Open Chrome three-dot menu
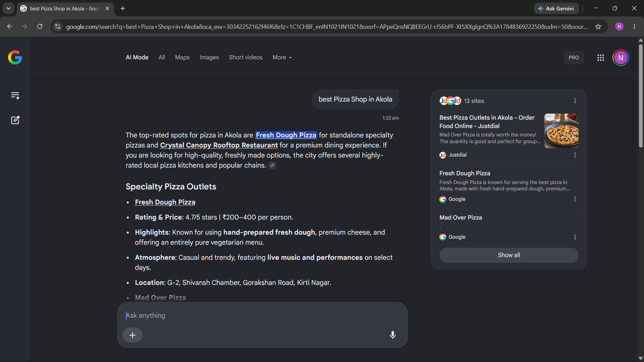Screen dimensions: 644x362 point(634,27)
